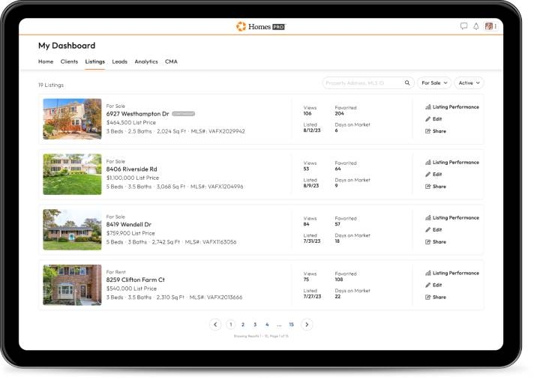Image resolution: width=540 pixels, height=392 pixels.
Task: Click the Edit pencil icon for 6927 Westhampton Dr
Action: pos(427,119)
